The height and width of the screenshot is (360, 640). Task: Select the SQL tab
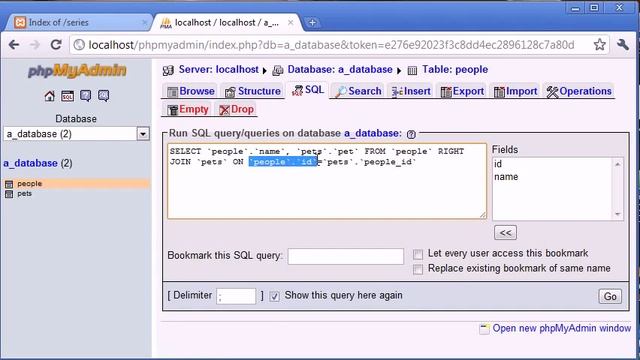308,90
